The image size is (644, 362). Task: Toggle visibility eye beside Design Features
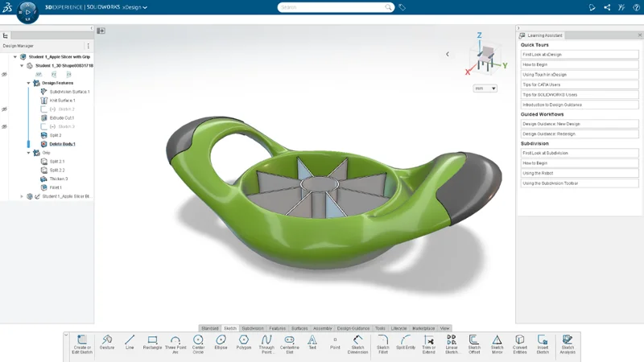pyautogui.click(x=5, y=74)
